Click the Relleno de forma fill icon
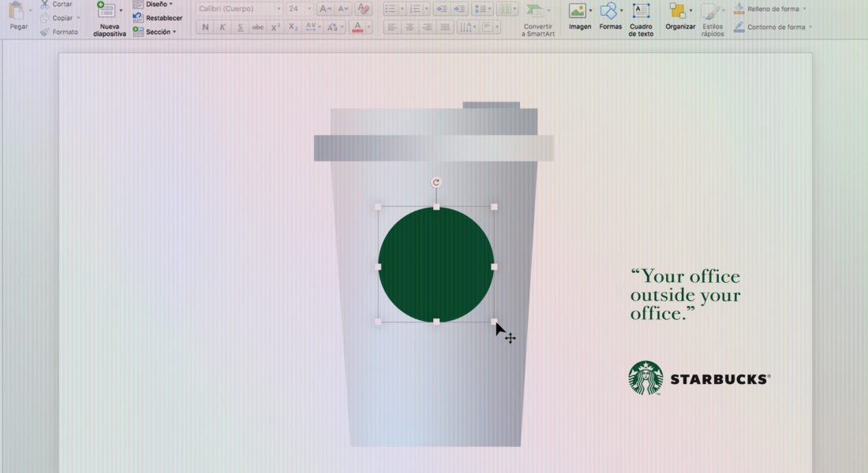The height and width of the screenshot is (473, 868). 739,9
